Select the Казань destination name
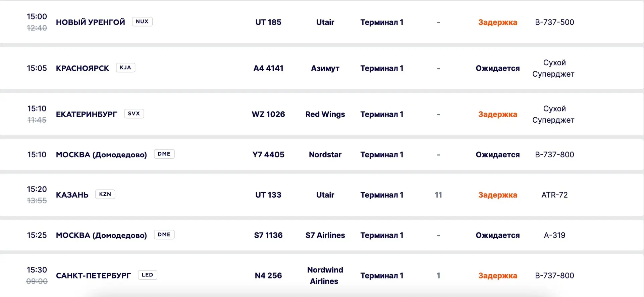 click(72, 195)
